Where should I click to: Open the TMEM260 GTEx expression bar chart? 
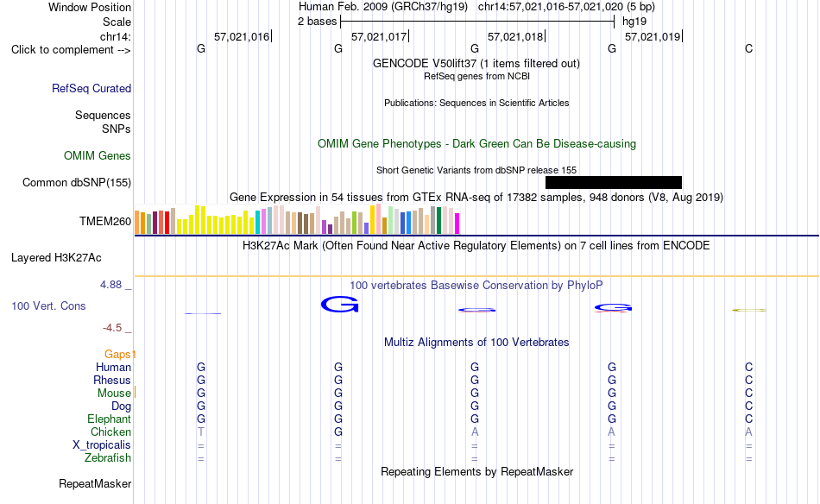[x=297, y=219]
